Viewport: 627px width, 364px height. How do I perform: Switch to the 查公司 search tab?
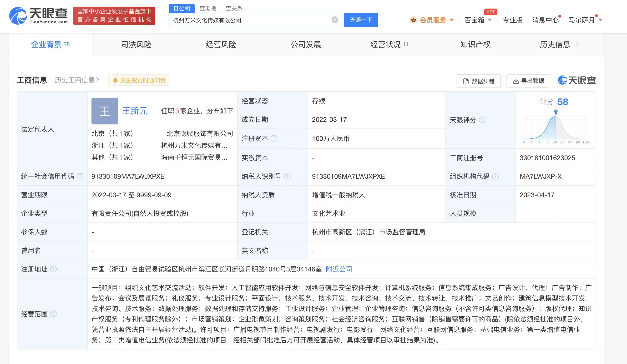pyautogui.click(x=182, y=9)
